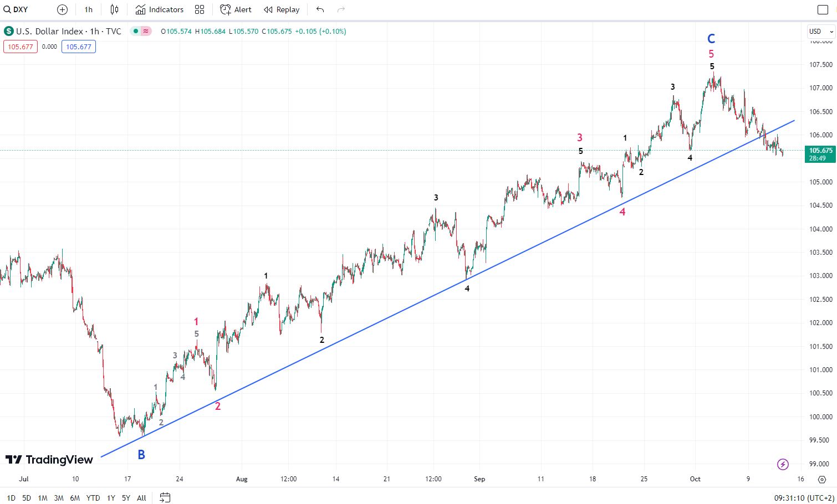Select the 5Y time range
837x504 pixels.
[x=126, y=498]
